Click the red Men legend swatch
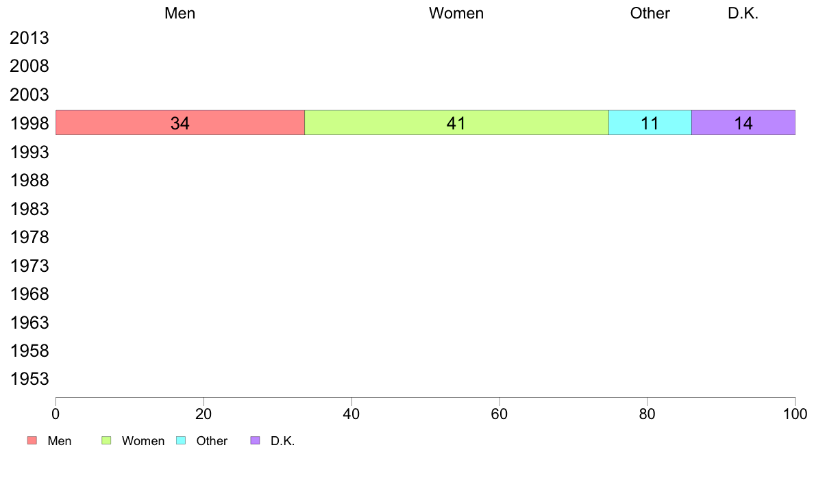Viewport: 814px width, 504px height. pos(32,441)
